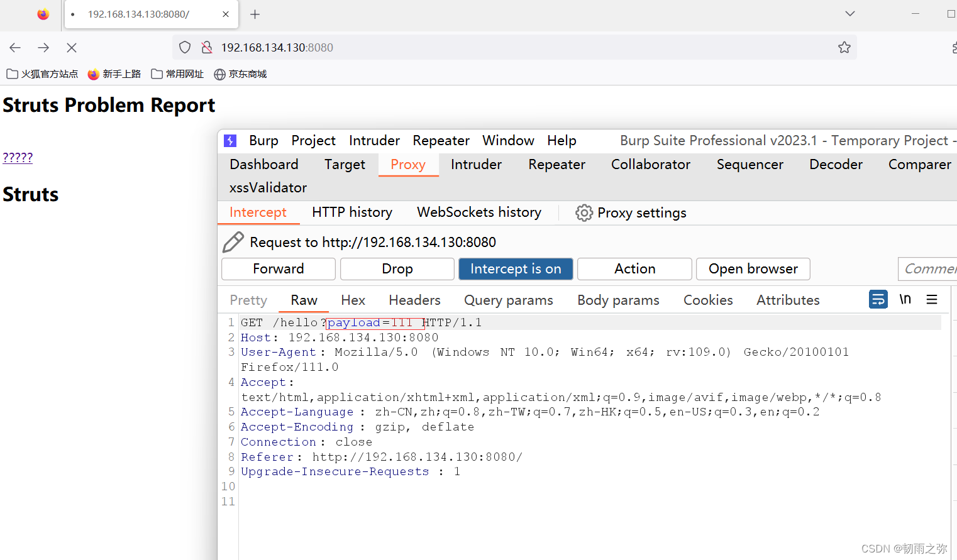Screen dimensions: 957x560
Task: Toggle word wrap icon in editor
Action: click(x=878, y=299)
